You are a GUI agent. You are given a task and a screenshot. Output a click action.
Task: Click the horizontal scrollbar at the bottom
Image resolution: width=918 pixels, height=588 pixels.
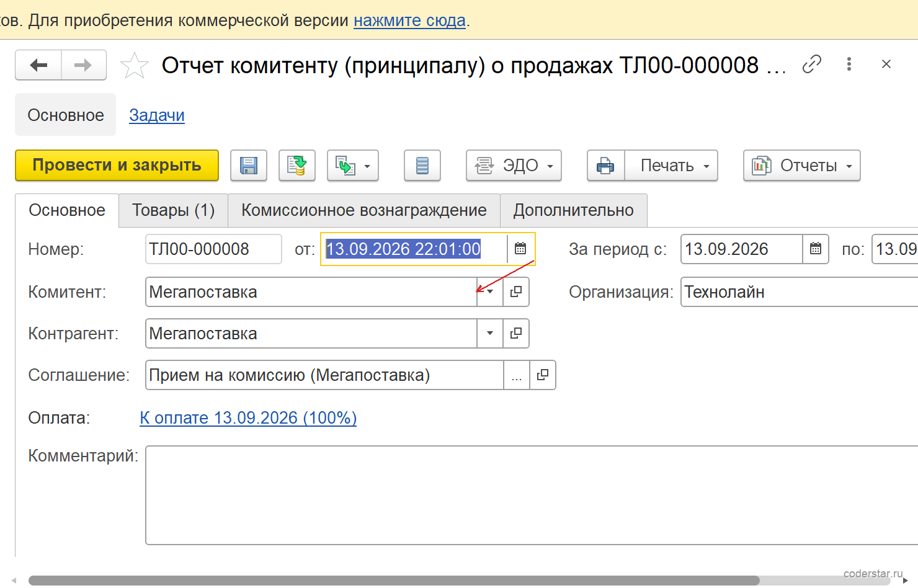click(394, 581)
